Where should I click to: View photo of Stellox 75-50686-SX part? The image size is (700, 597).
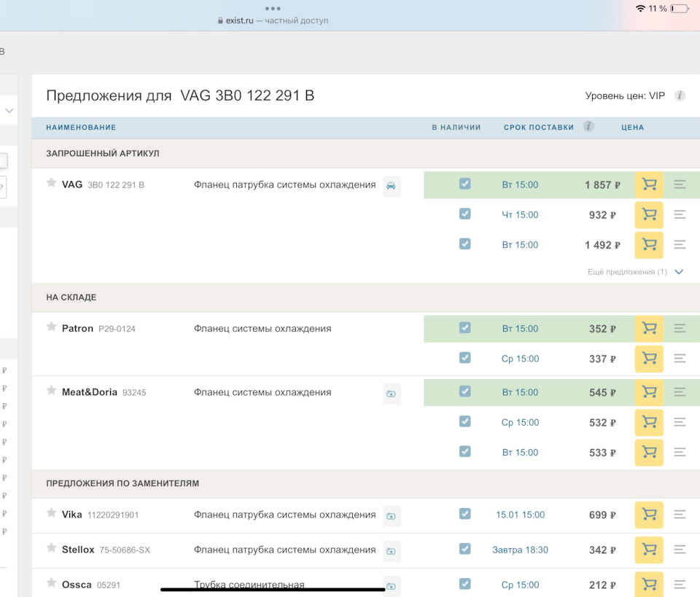(x=391, y=551)
